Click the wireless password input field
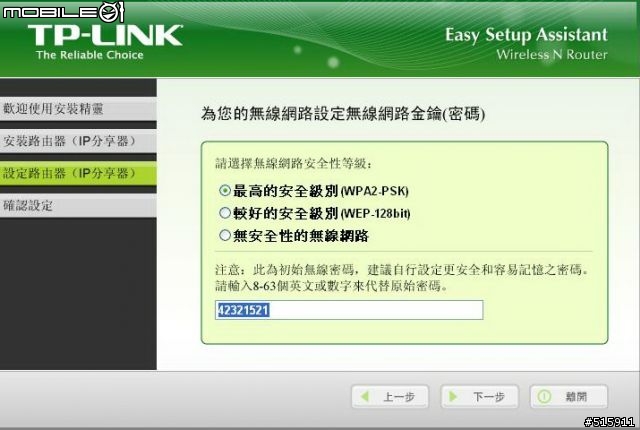640x430 pixels. 349,310
